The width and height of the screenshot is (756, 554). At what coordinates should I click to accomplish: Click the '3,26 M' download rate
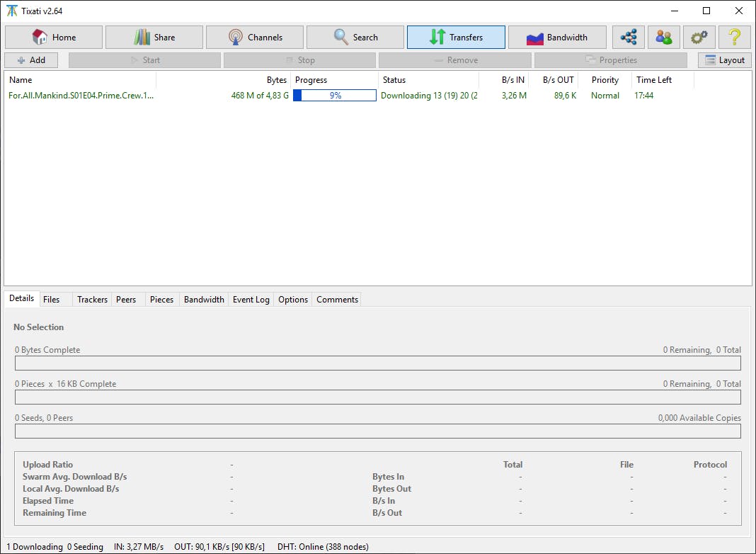tap(514, 96)
